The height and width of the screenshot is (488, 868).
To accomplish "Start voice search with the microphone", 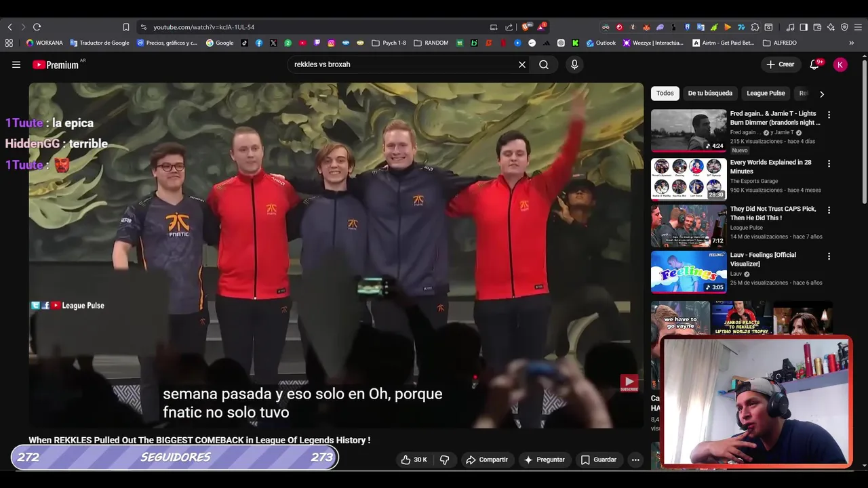I will [574, 64].
